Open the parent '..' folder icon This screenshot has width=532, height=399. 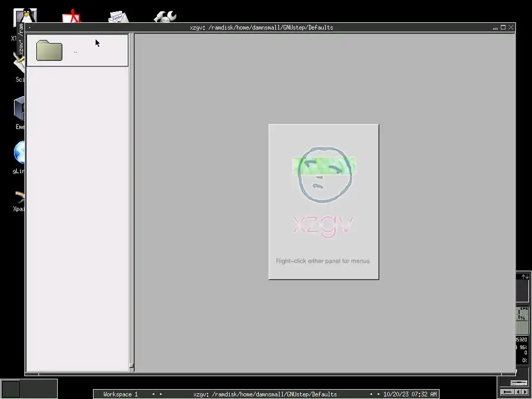click(x=49, y=50)
